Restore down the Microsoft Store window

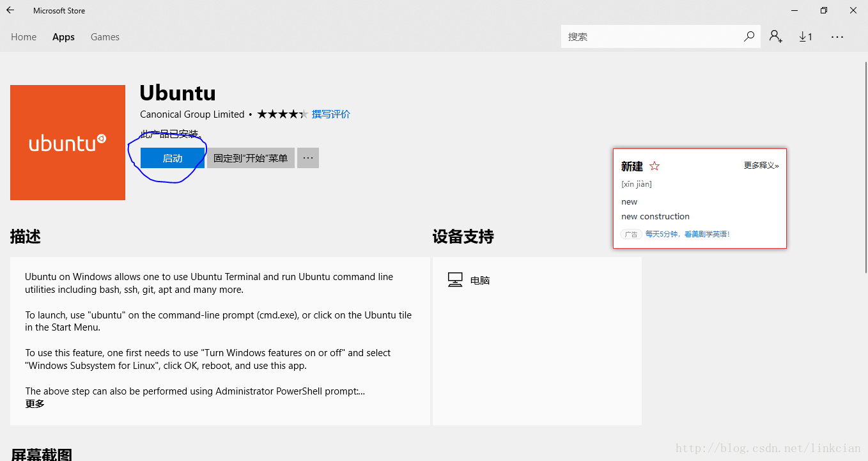coord(824,10)
